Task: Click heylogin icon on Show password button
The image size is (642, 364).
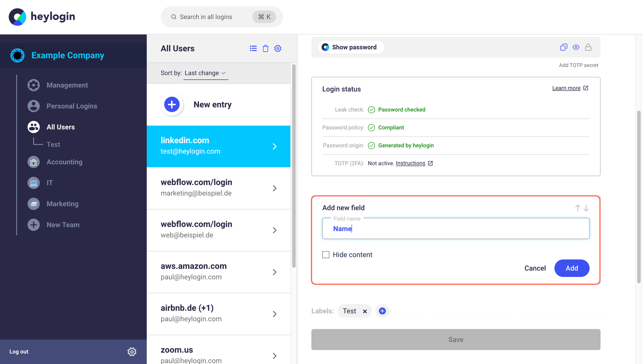Action: tap(326, 47)
